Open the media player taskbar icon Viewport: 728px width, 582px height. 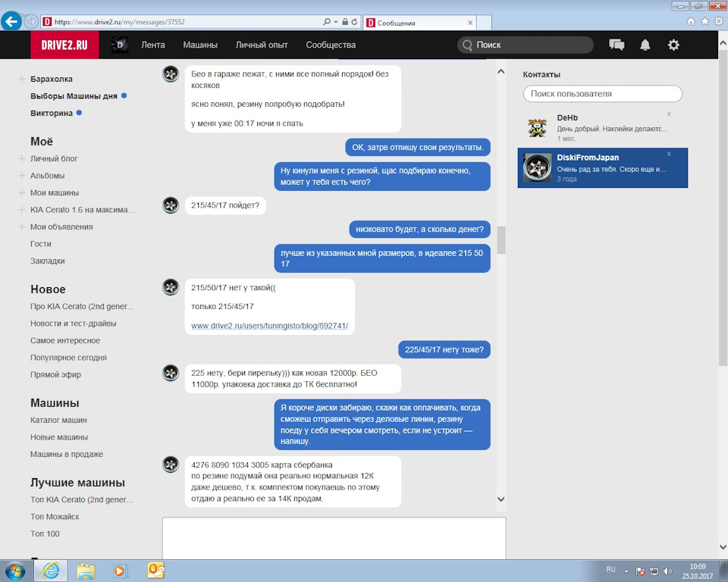tap(121, 571)
